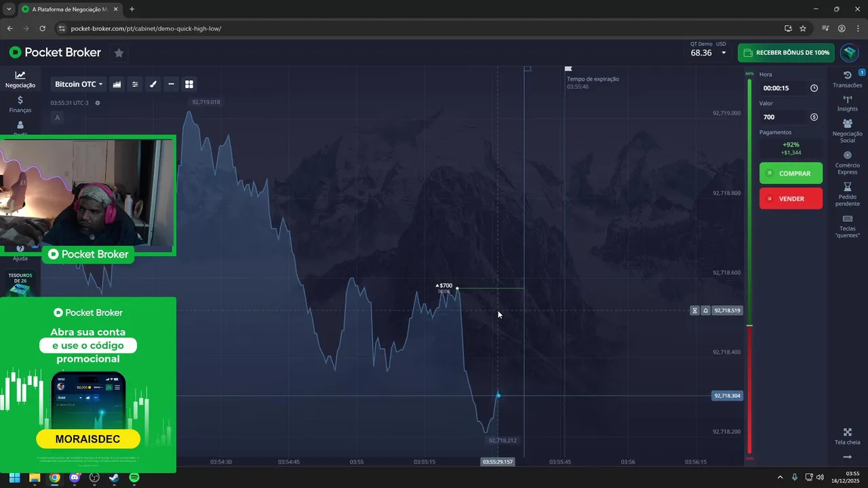Click the green-red sentiment bar
This screenshot has width=868, height=488.
[749, 266]
